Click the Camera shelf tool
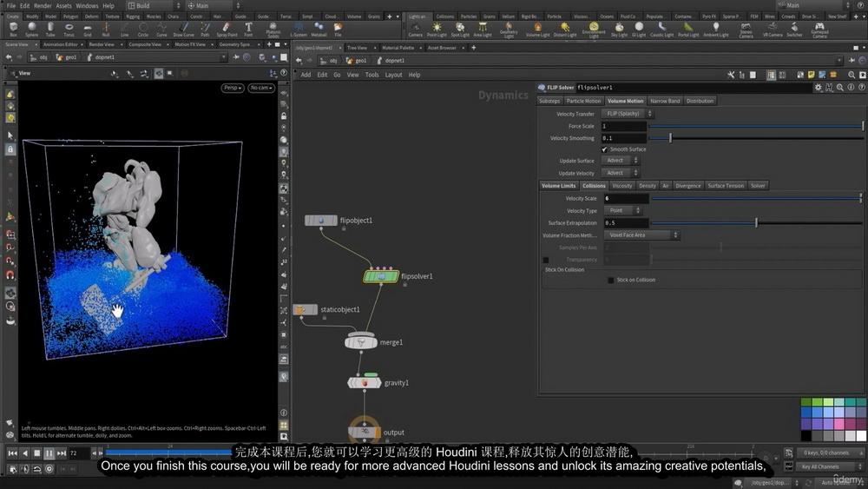 pyautogui.click(x=416, y=30)
